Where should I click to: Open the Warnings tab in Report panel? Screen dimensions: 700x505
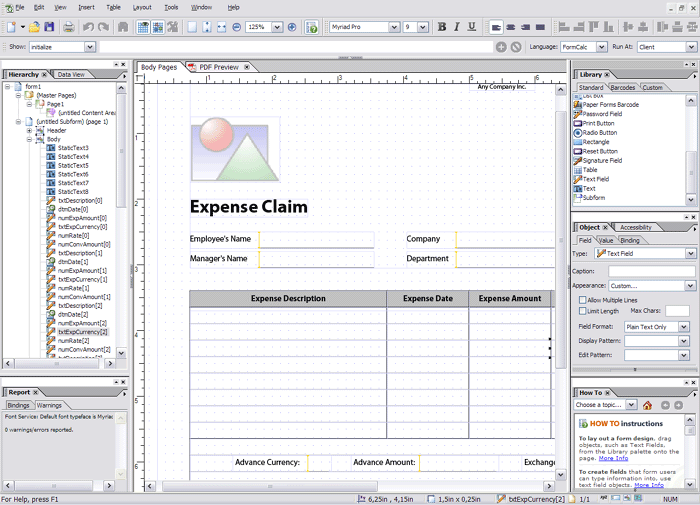(49, 405)
